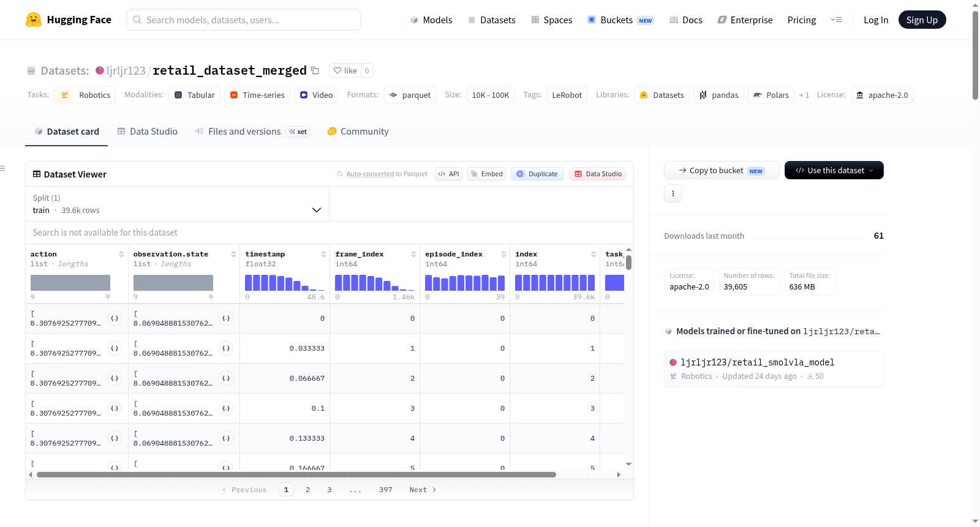Open the ljrljr123/retail_smolvla_model card
This screenshot has width=980, height=527.
[774, 368]
